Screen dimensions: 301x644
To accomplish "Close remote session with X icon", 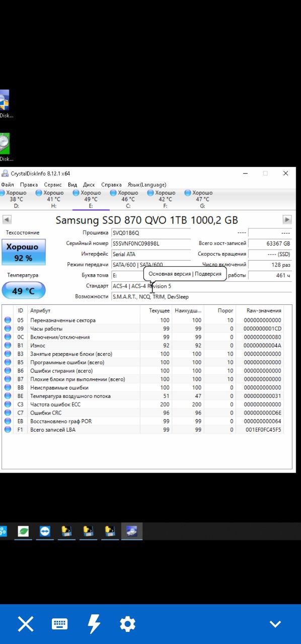I will (26, 624).
